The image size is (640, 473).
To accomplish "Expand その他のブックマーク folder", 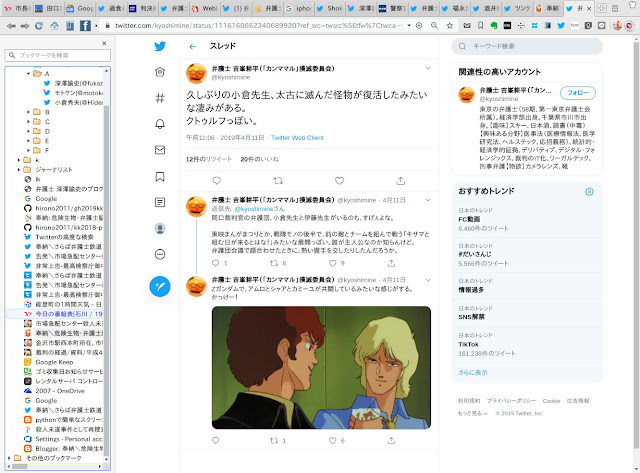I will pos(9,458).
